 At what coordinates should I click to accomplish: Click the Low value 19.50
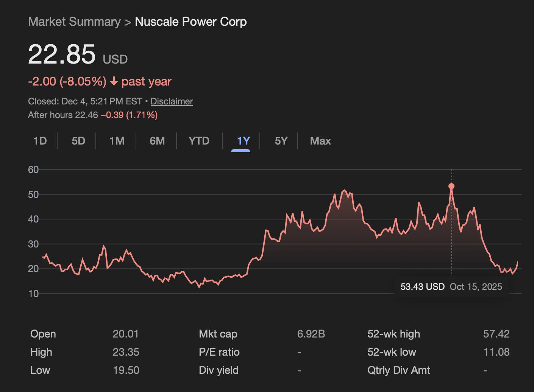coord(126,370)
